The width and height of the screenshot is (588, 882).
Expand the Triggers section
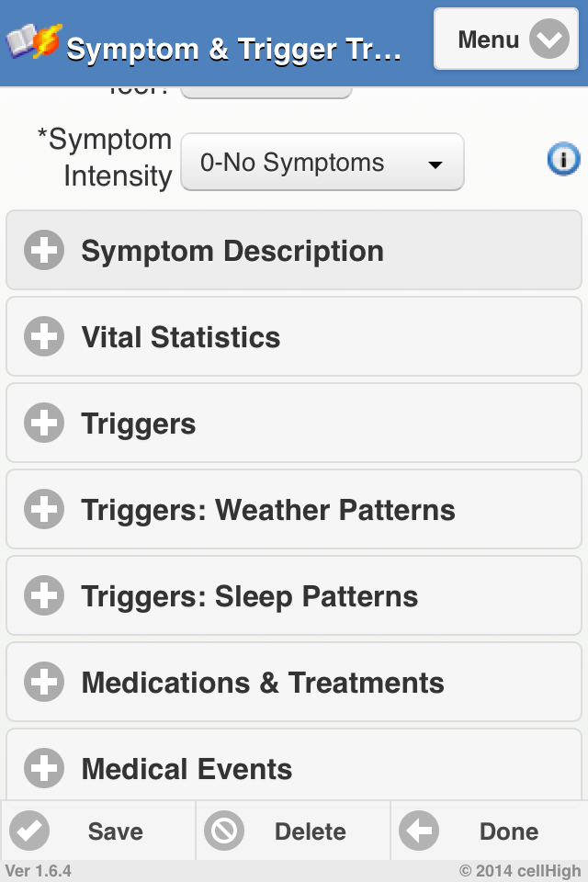294,424
